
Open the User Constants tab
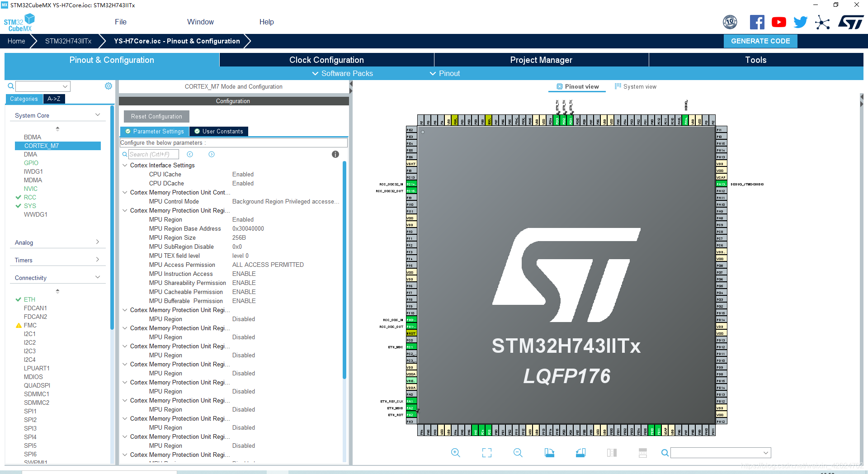[x=219, y=131]
